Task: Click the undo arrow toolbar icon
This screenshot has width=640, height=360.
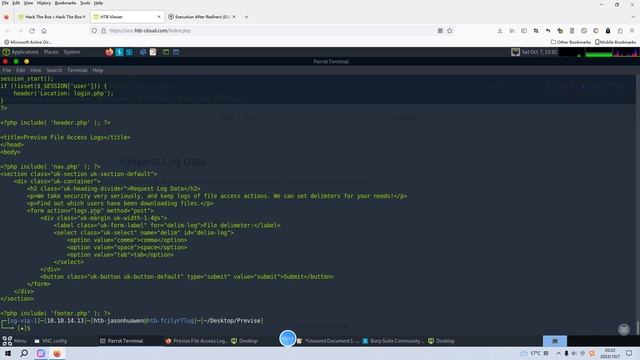Action: tap(548, 31)
